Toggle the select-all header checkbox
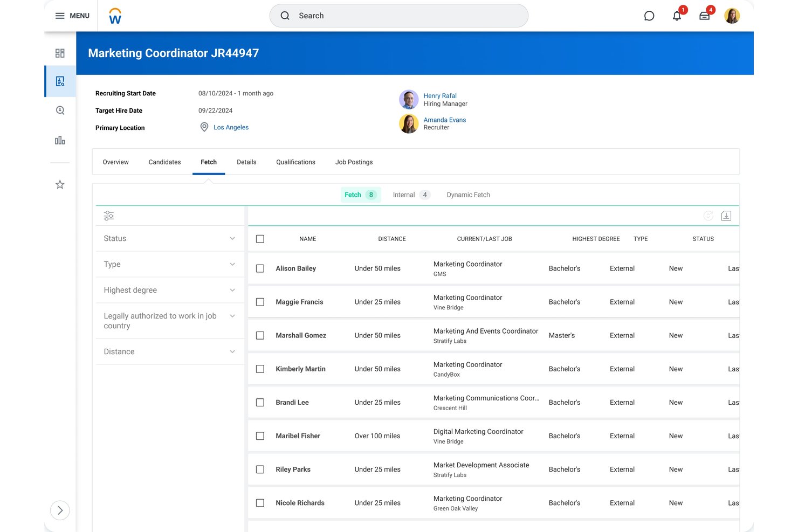Viewport: 798px width, 532px height. [x=260, y=239]
